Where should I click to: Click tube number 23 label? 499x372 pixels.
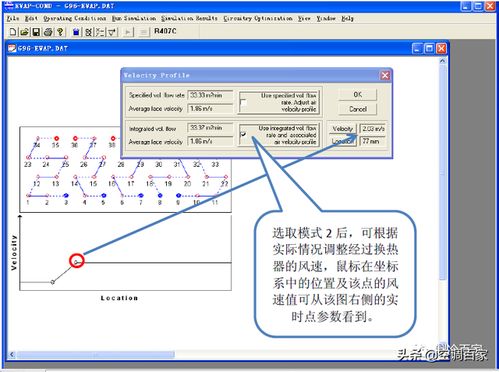(28, 164)
